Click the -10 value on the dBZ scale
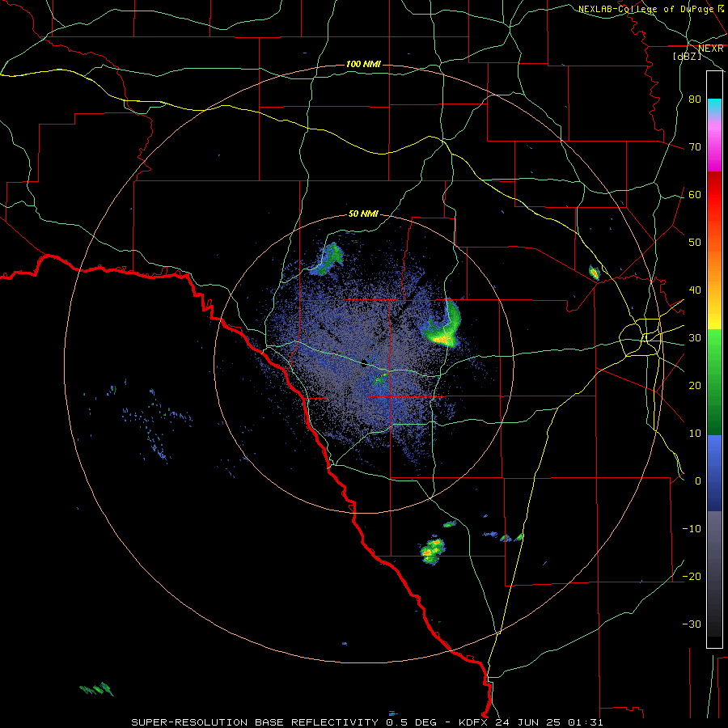Screen dimensions: 728x728 [692, 528]
